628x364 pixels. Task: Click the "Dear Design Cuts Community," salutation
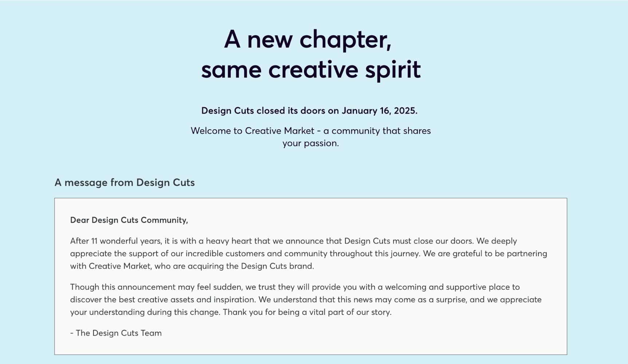click(x=129, y=220)
